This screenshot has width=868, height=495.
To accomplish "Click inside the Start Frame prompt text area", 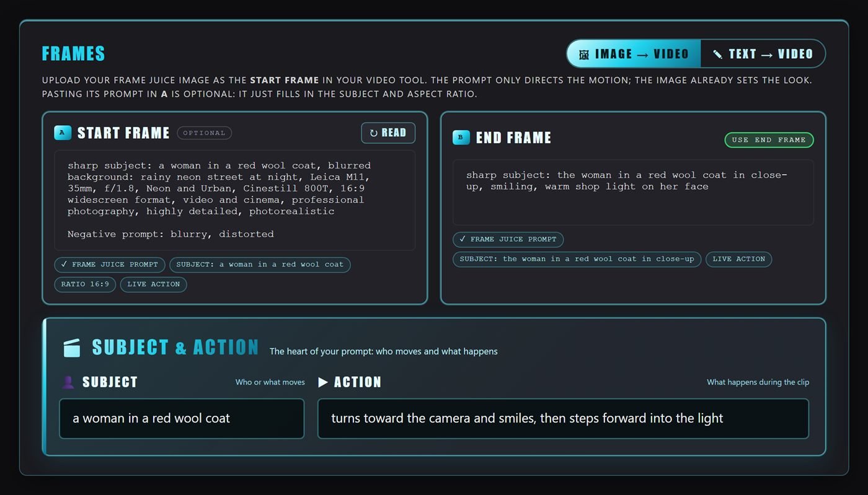I will point(235,200).
